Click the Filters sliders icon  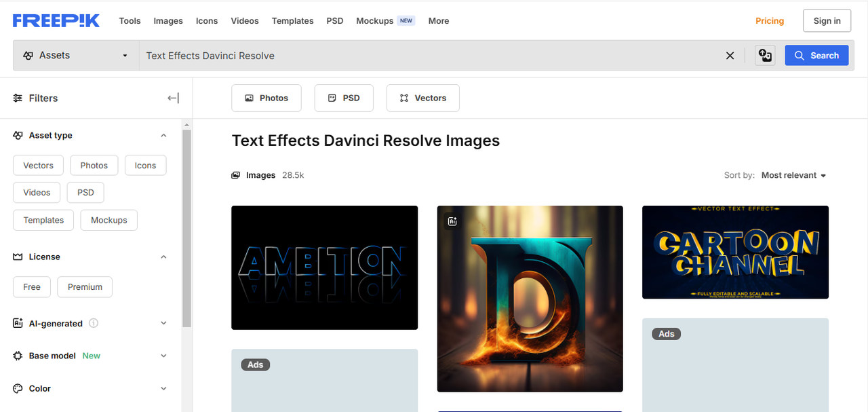pyautogui.click(x=18, y=98)
